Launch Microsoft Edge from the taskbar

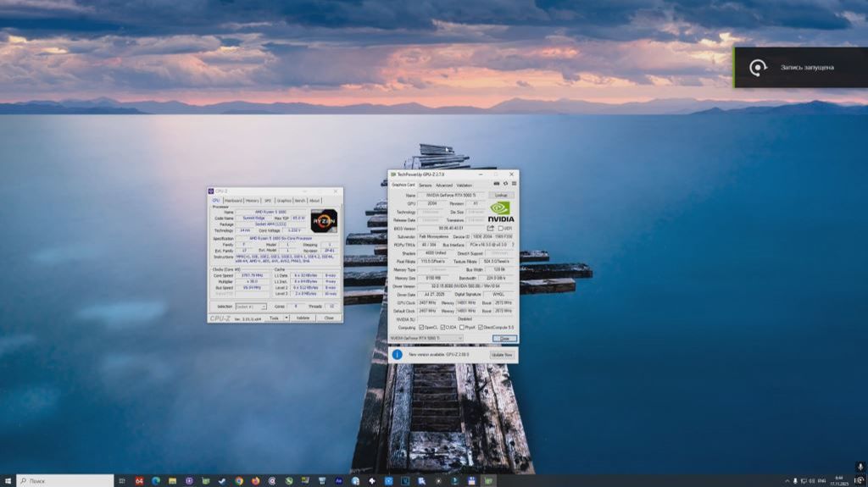(x=156, y=481)
